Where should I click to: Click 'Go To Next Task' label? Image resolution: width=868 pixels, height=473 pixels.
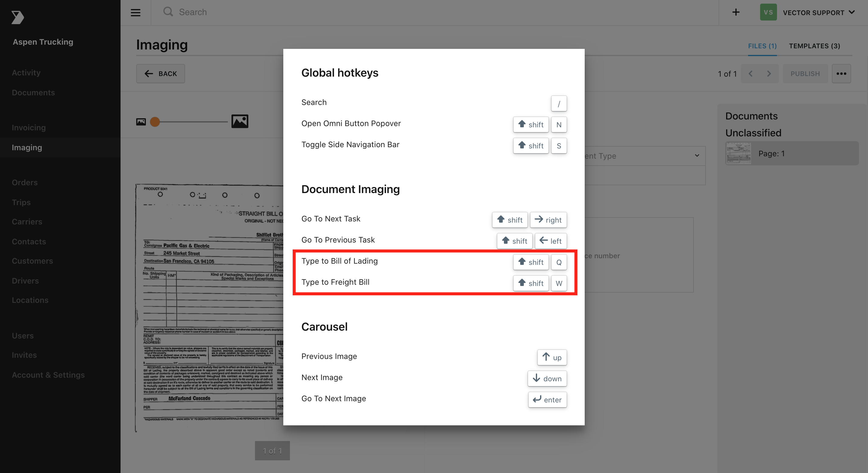(331, 219)
